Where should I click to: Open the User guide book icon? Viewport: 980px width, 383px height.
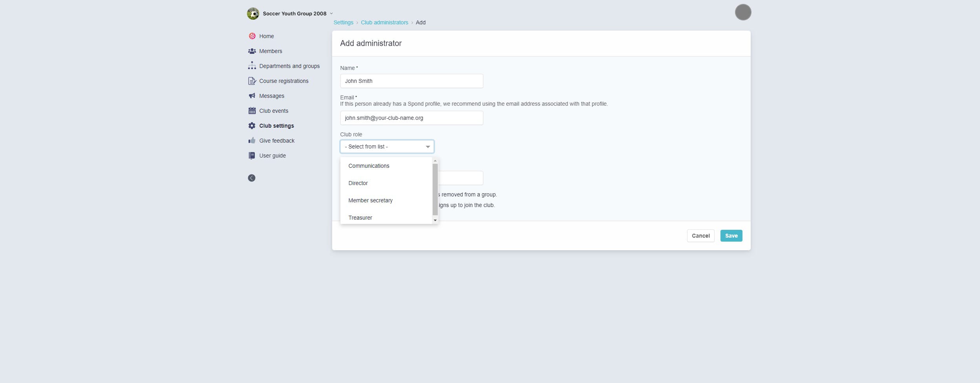tap(252, 156)
